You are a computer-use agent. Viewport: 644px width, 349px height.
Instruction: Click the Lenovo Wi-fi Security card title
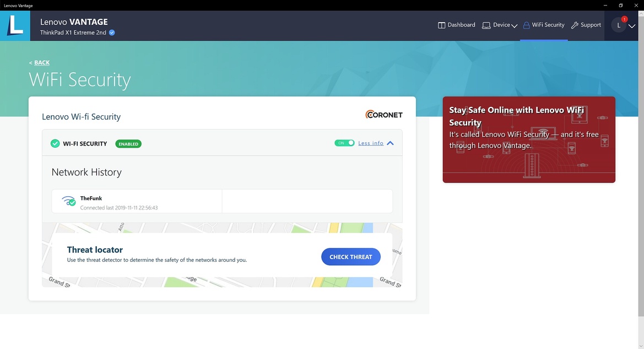82,117
